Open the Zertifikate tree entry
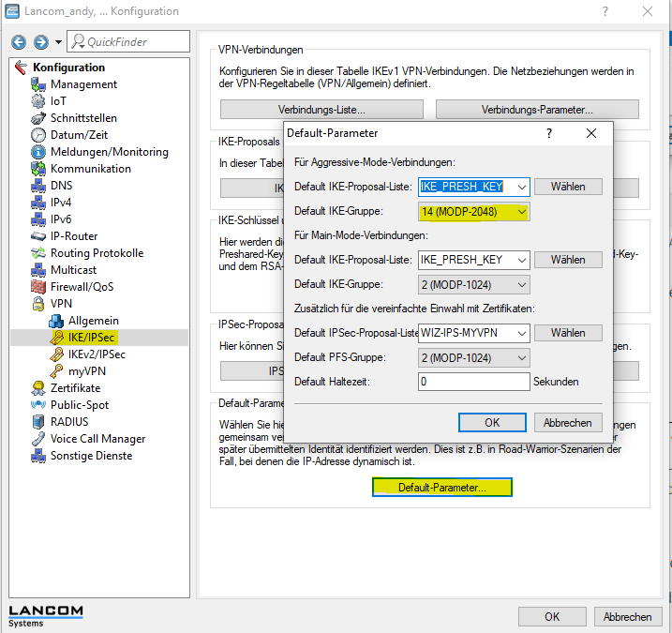 [x=75, y=388]
